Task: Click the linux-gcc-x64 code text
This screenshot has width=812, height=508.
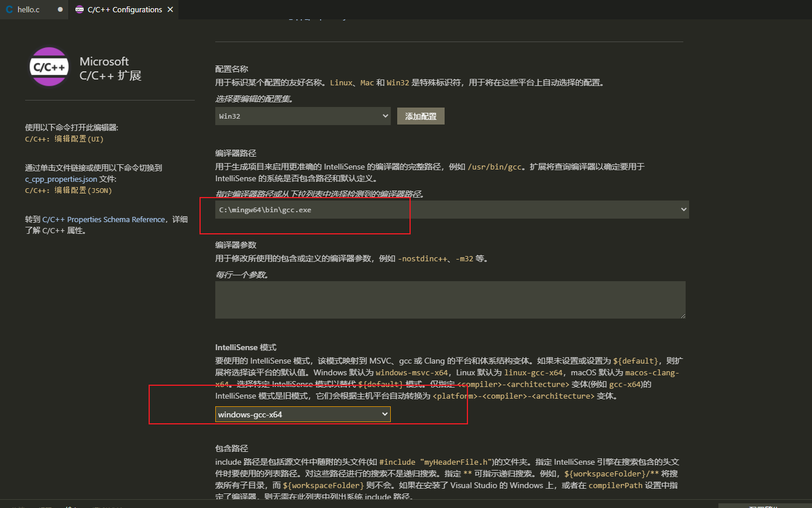Action: (x=533, y=372)
